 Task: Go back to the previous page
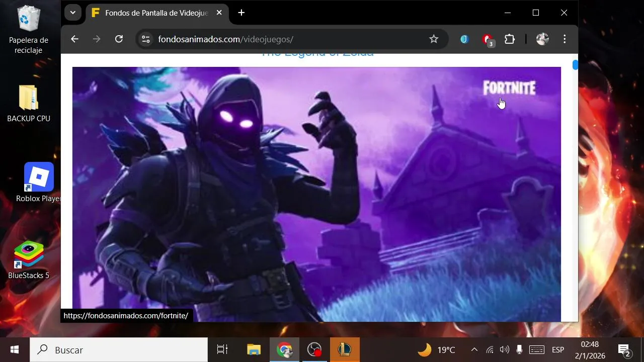pyautogui.click(x=74, y=39)
